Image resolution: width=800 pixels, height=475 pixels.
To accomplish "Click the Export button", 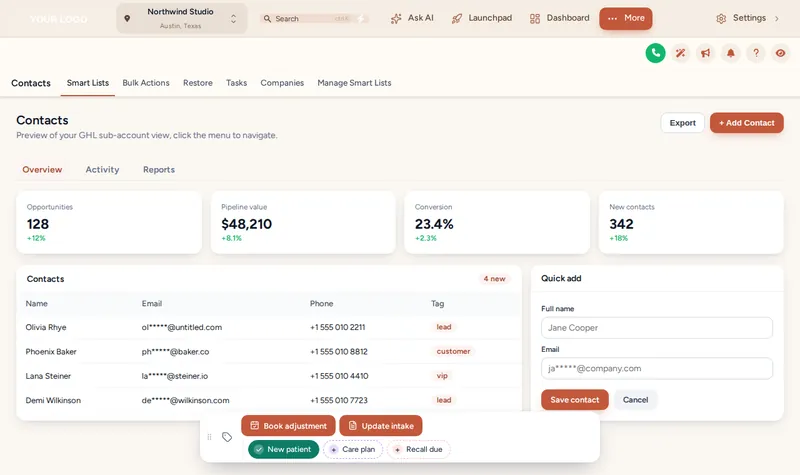I will click(x=683, y=123).
